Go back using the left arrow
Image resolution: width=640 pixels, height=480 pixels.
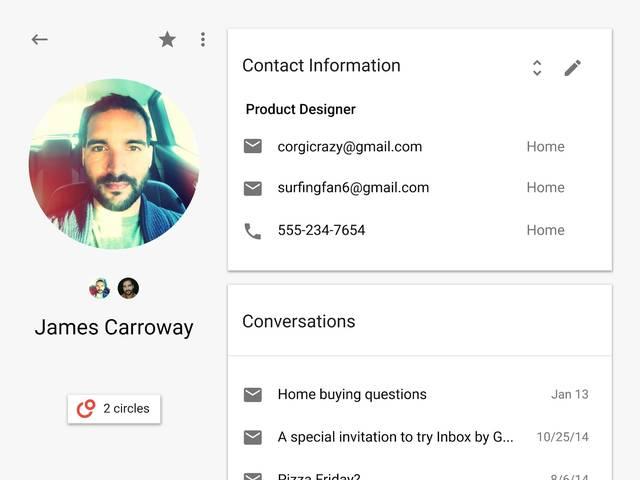pyautogui.click(x=40, y=40)
